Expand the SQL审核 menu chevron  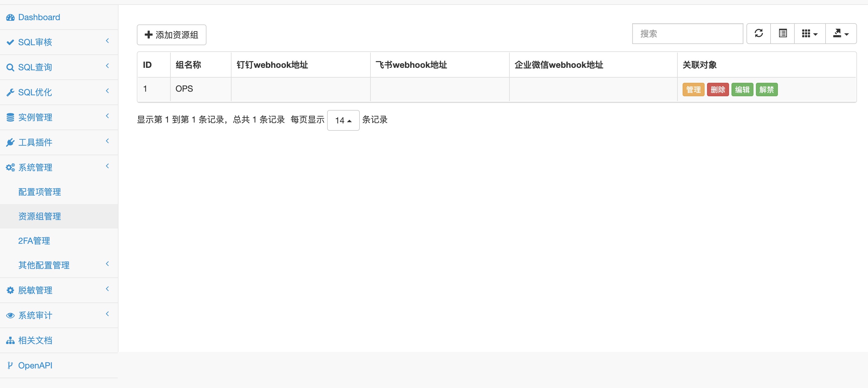pyautogui.click(x=107, y=41)
